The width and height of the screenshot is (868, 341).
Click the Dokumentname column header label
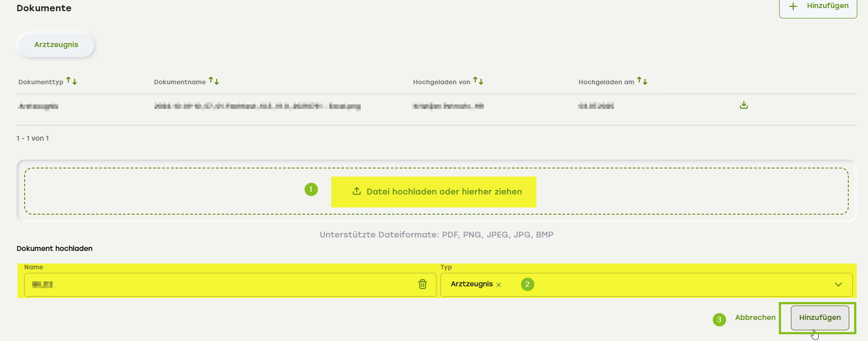[x=180, y=82]
